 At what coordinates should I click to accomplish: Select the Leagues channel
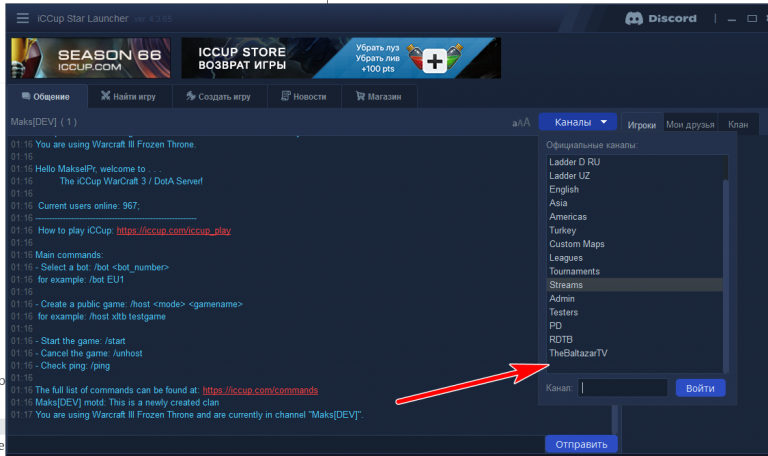[x=635, y=258]
